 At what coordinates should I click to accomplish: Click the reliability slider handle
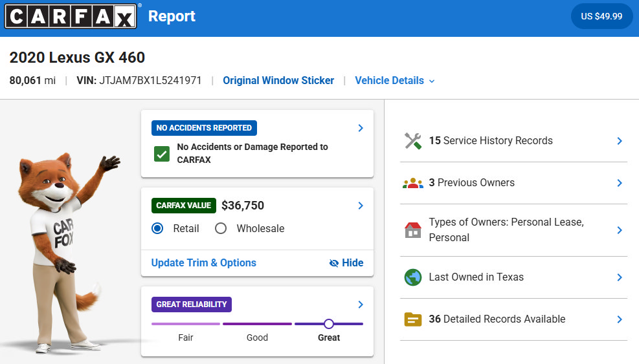329,324
